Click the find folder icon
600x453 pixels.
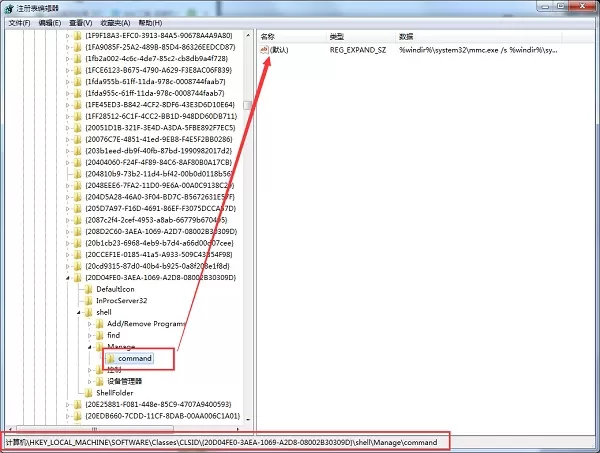pyautogui.click(x=99, y=336)
